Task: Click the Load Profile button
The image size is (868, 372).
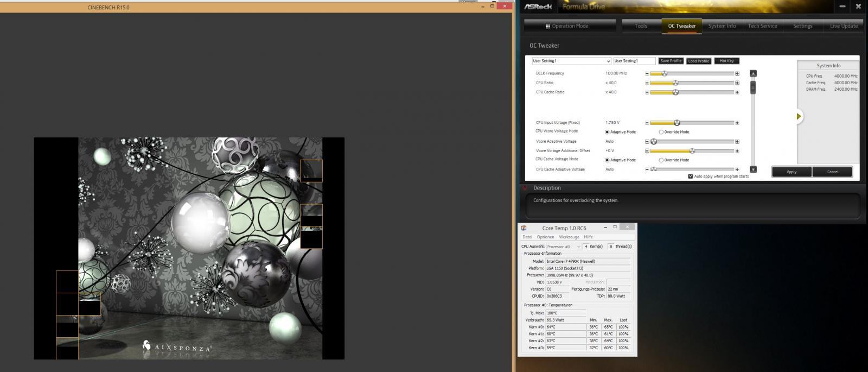Action: [699, 61]
